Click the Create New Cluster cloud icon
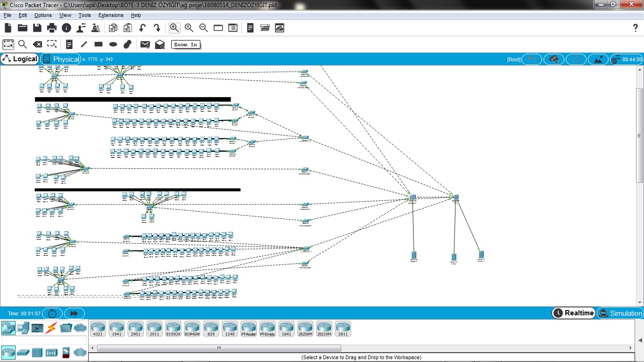 553,59
